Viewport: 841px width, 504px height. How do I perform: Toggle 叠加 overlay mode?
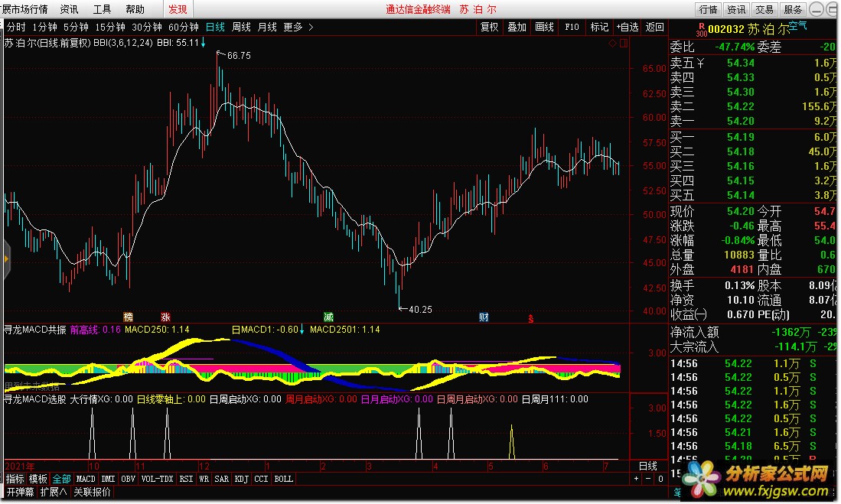tap(517, 27)
